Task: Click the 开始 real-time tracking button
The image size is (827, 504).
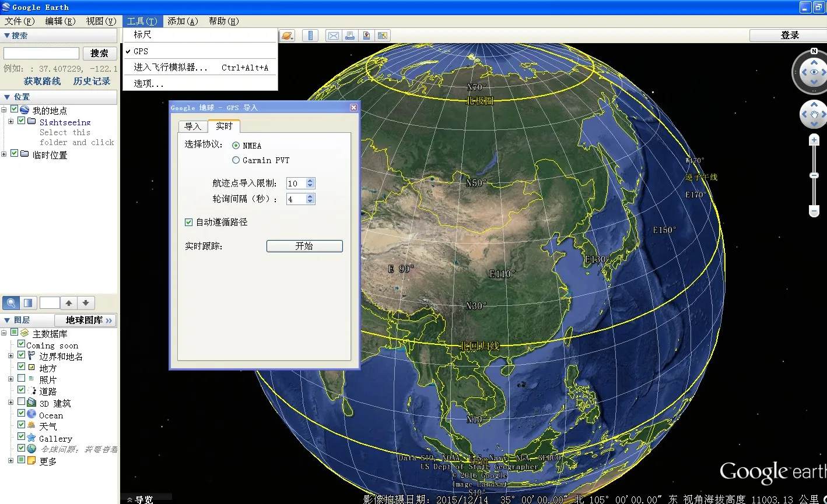Action: point(304,246)
